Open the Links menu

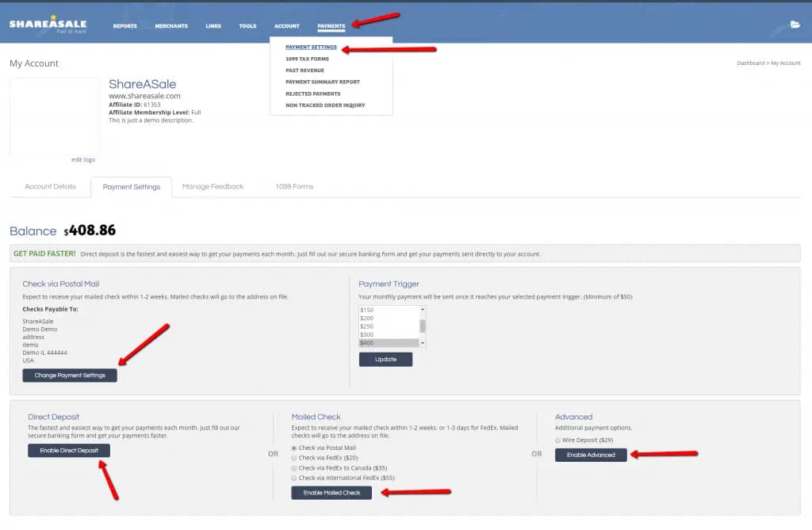pos(213,26)
